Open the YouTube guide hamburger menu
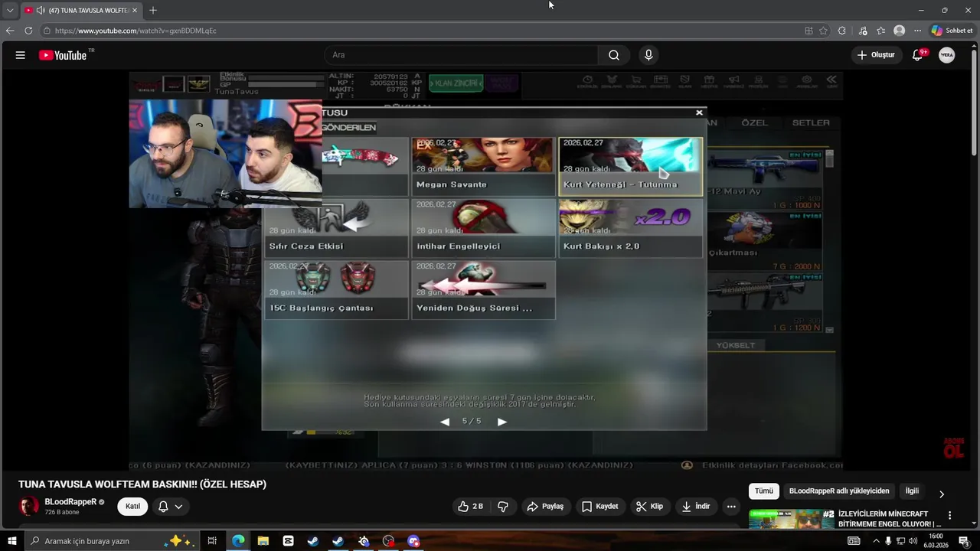Viewport: 980px width, 551px height. click(20, 55)
